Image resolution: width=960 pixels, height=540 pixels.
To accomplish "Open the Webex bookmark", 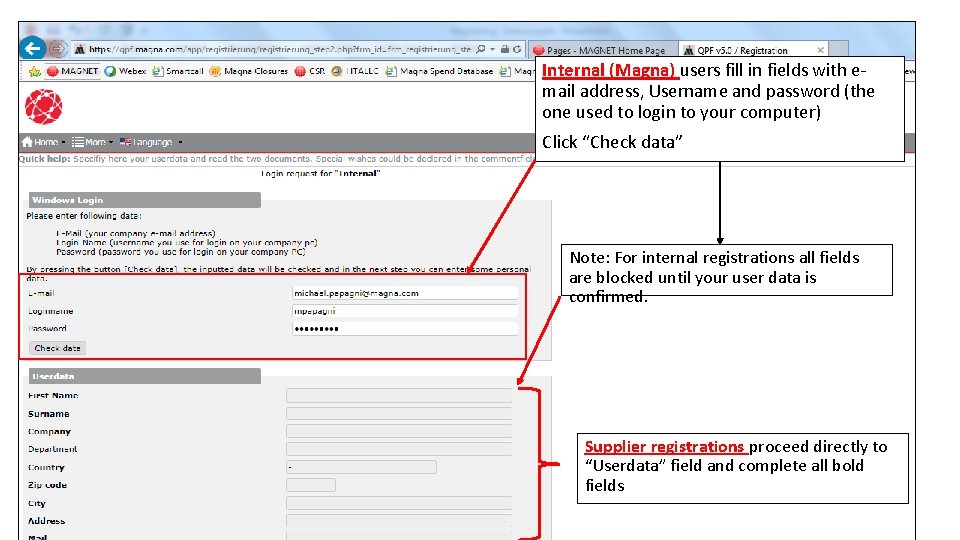I will [126, 71].
